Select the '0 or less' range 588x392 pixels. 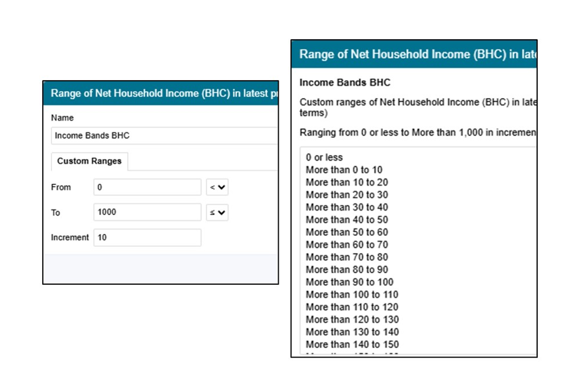[x=325, y=157]
